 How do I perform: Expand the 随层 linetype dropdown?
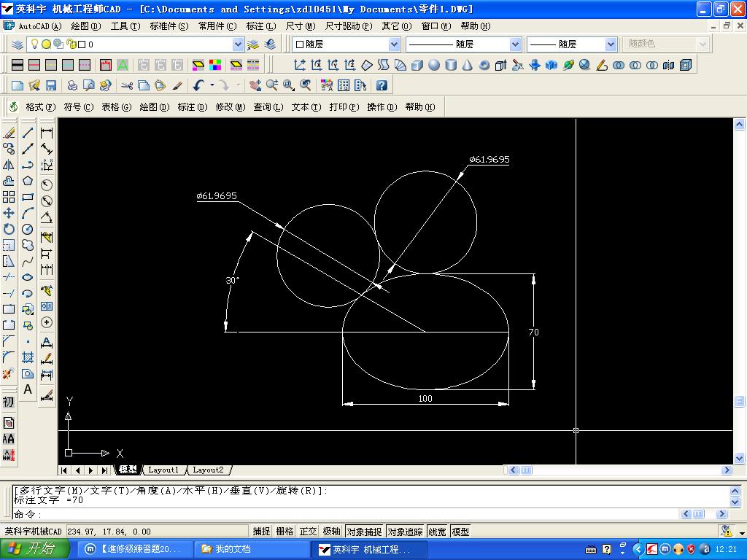click(x=515, y=44)
